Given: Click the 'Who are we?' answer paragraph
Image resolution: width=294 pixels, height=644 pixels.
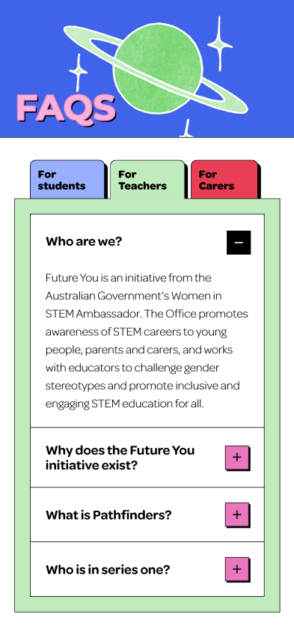Looking at the screenshot, I should click(147, 341).
